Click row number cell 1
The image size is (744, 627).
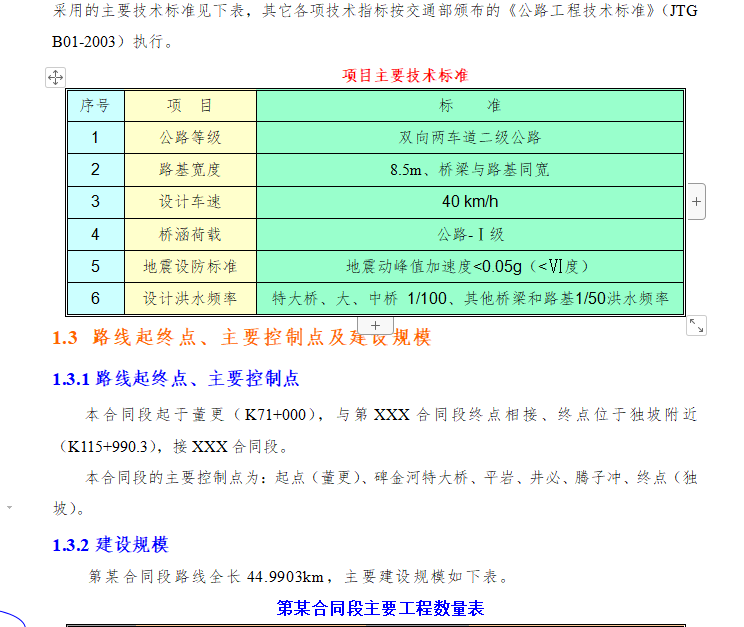tap(95, 138)
